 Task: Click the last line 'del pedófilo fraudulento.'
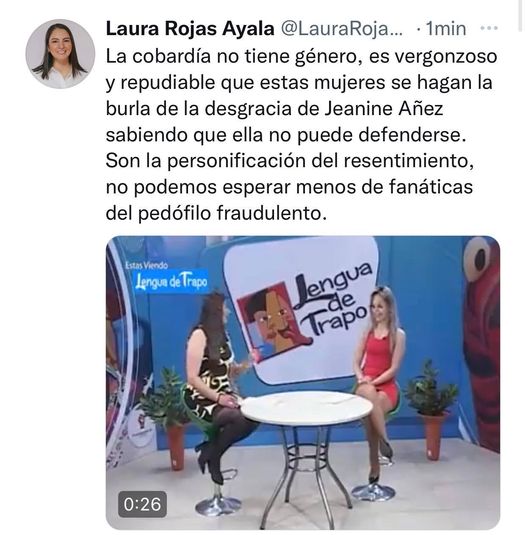[216, 213]
